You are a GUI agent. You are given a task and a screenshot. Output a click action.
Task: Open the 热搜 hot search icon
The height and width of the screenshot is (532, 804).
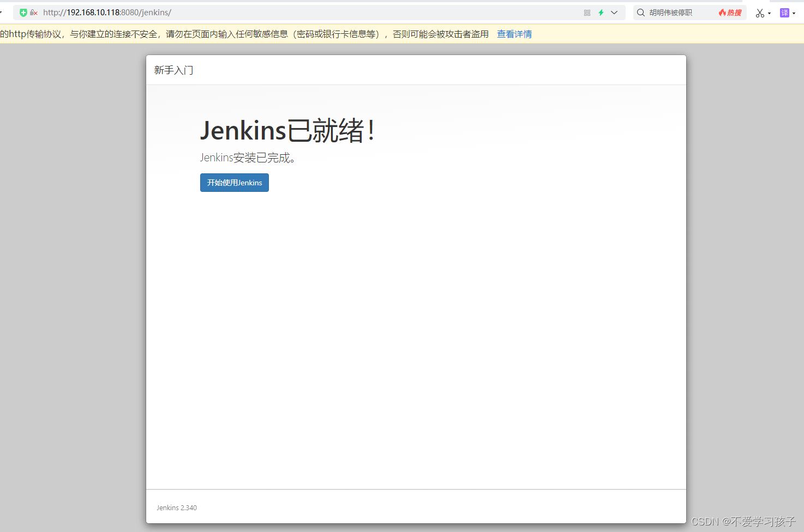coord(730,13)
